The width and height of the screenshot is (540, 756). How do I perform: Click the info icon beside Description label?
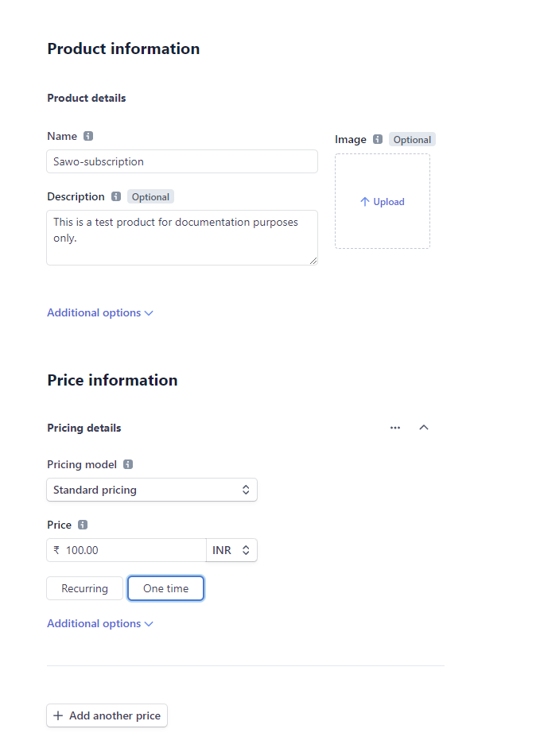tap(116, 196)
